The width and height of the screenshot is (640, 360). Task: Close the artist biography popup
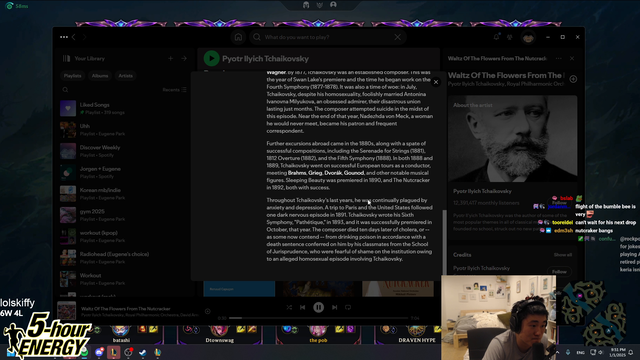(436, 82)
